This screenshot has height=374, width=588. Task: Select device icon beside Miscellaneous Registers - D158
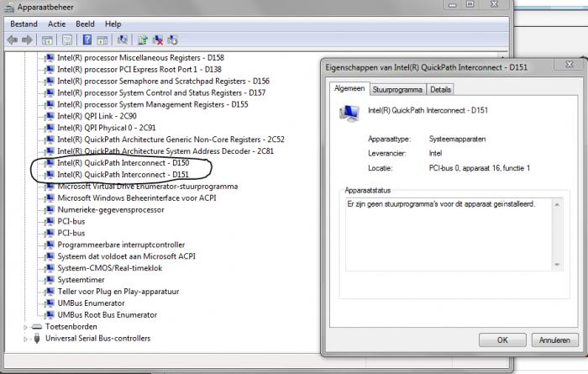tap(50, 58)
